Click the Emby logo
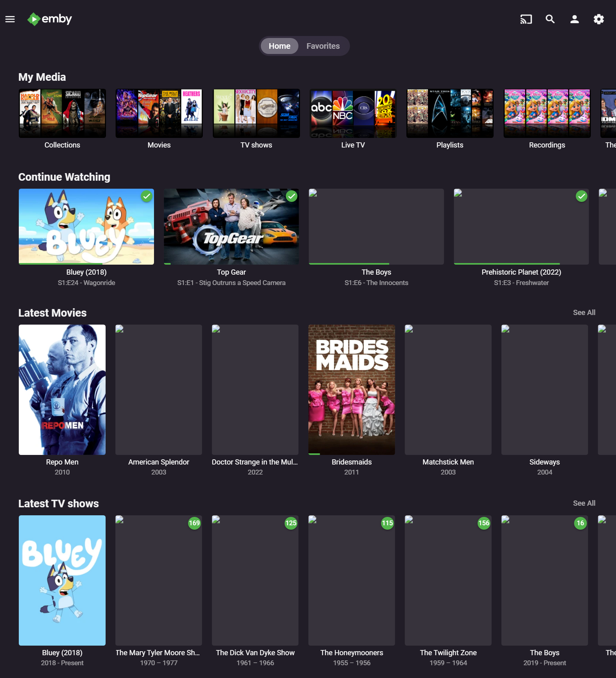Image resolution: width=616 pixels, height=678 pixels. pyautogui.click(x=50, y=19)
